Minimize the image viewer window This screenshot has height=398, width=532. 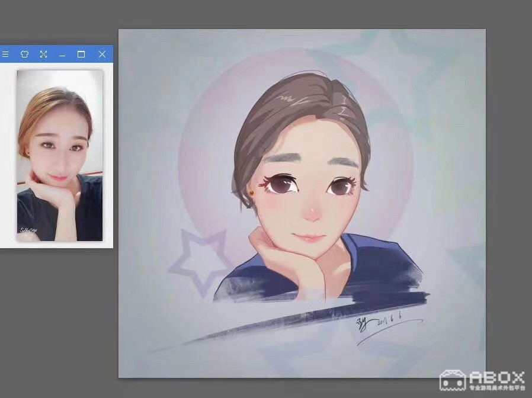point(62,55)
